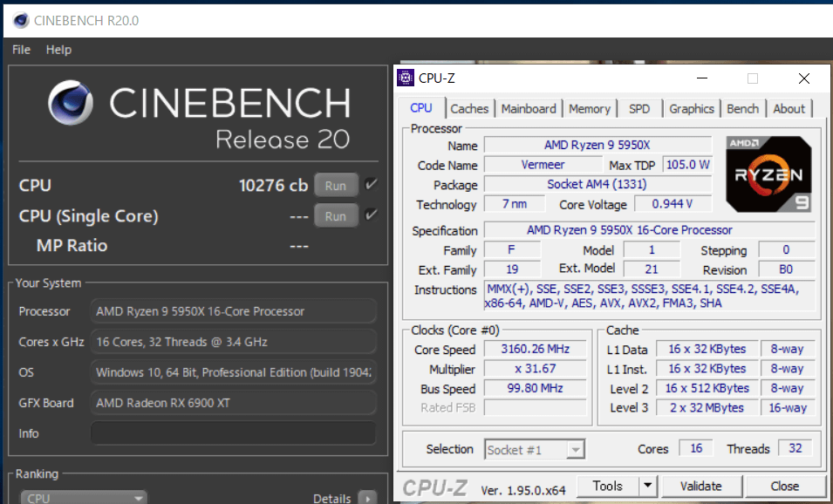Click the Instructions list text
The height and width of the screenshot is (504, 833).
649,296
